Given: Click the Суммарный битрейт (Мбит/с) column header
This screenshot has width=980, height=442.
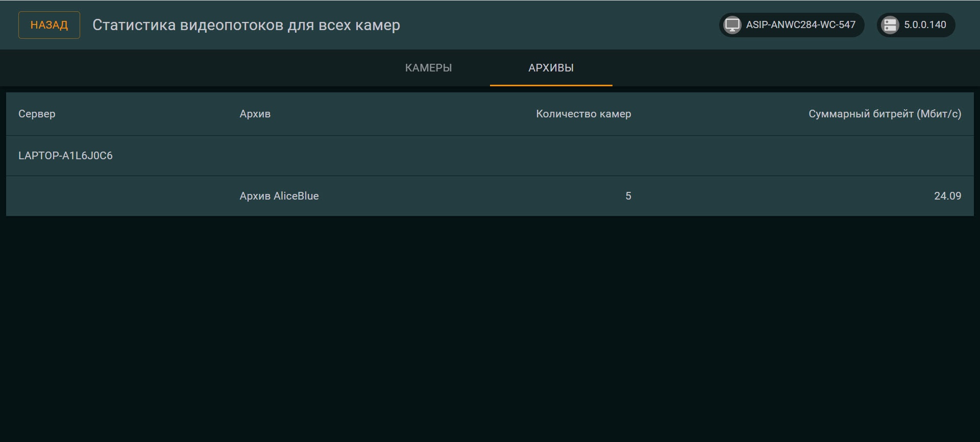Looking at the screenshot, I should (x=884, y=114).
